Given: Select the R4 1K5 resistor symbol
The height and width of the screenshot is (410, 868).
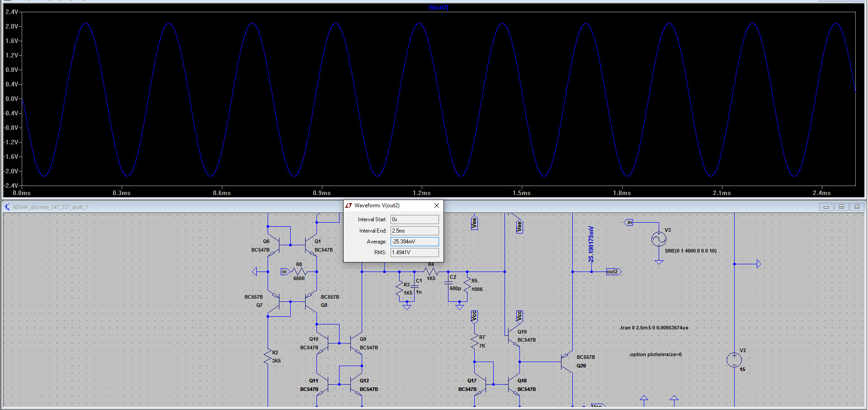Looking at the screenshot, I should coord(431,272).
